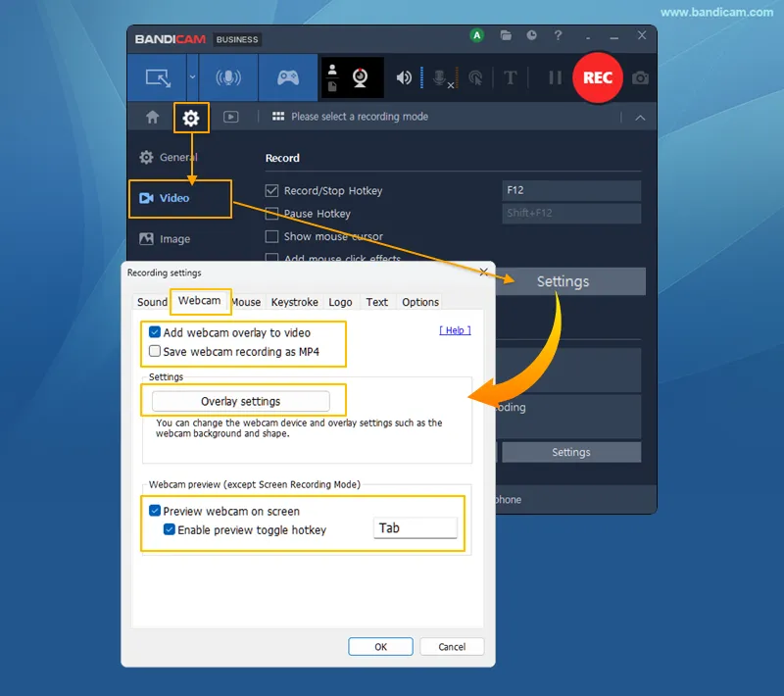This screenshot has width=784, height=696.
Task: Collapse panel with up chevron
Action: point(640,118)
